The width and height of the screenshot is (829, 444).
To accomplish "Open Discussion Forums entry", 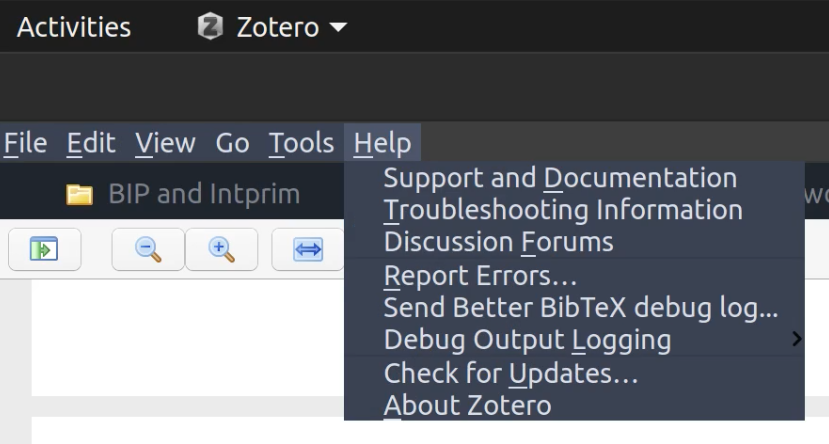I will click(x=574, y=242).
